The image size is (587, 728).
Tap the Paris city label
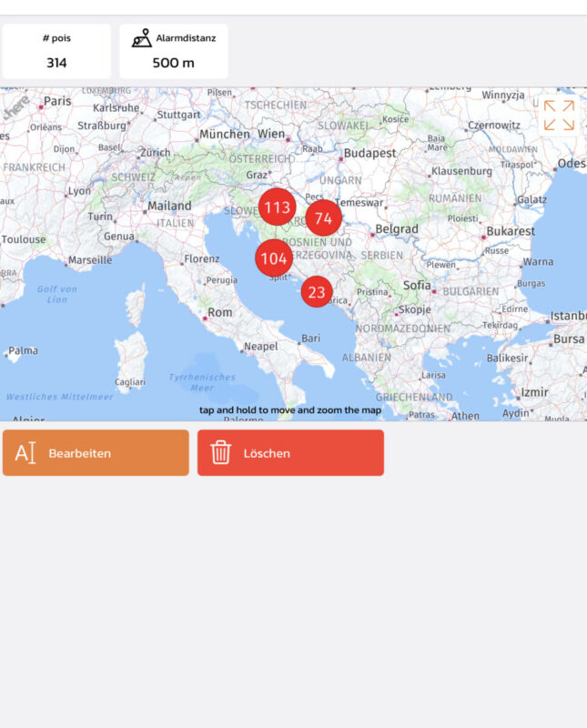[x=56, y=101]
